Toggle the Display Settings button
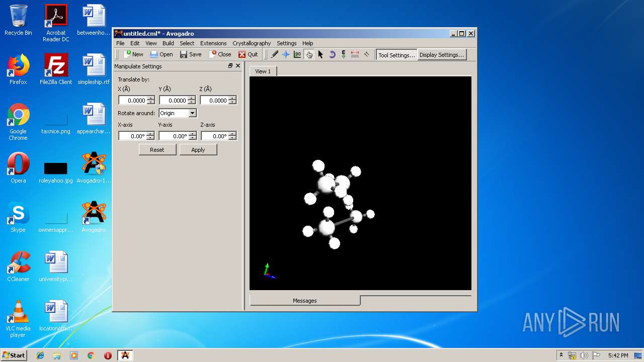This screenshot has width=644, height=362. tap(442, 55)
